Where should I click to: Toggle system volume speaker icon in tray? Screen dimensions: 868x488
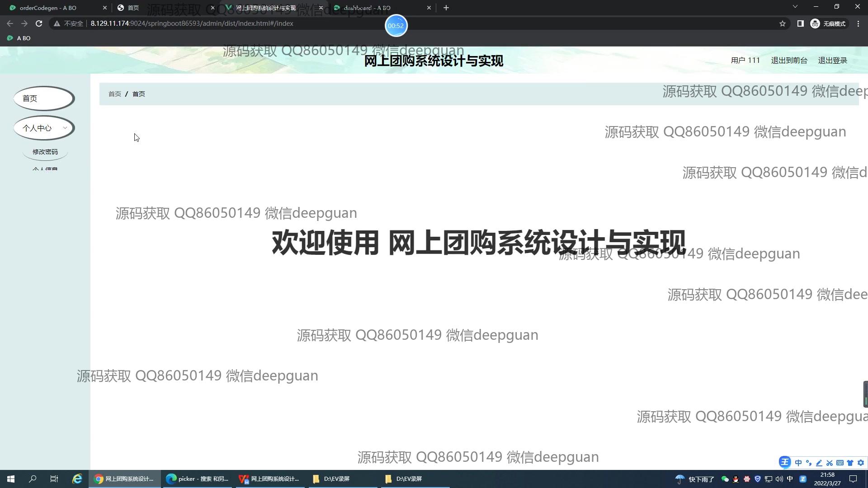[x=779, y=479]
